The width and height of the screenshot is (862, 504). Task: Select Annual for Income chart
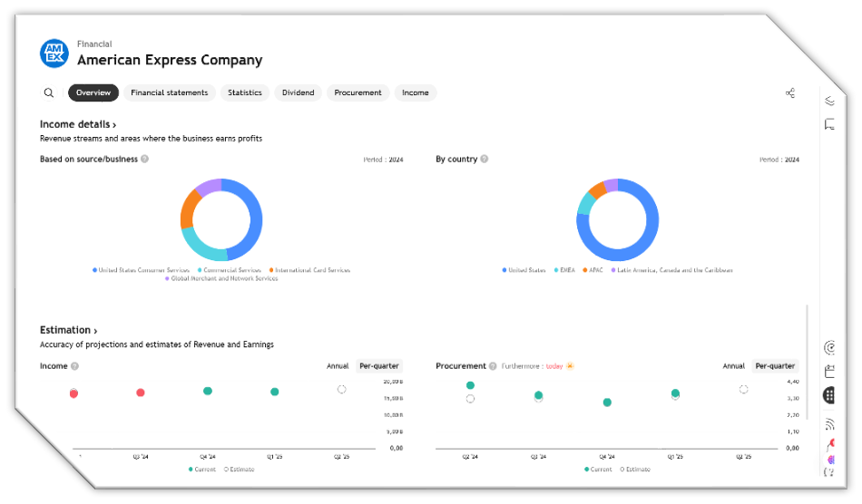tap(338, 365)
